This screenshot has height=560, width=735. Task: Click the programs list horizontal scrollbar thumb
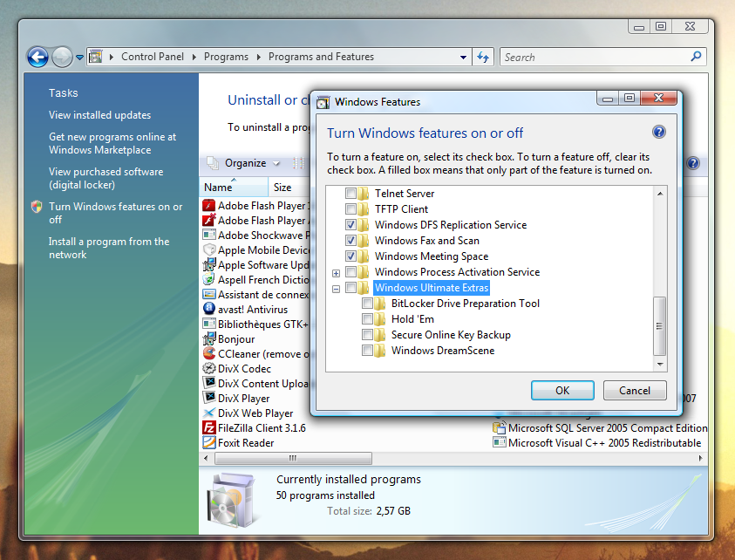(294, 458)
